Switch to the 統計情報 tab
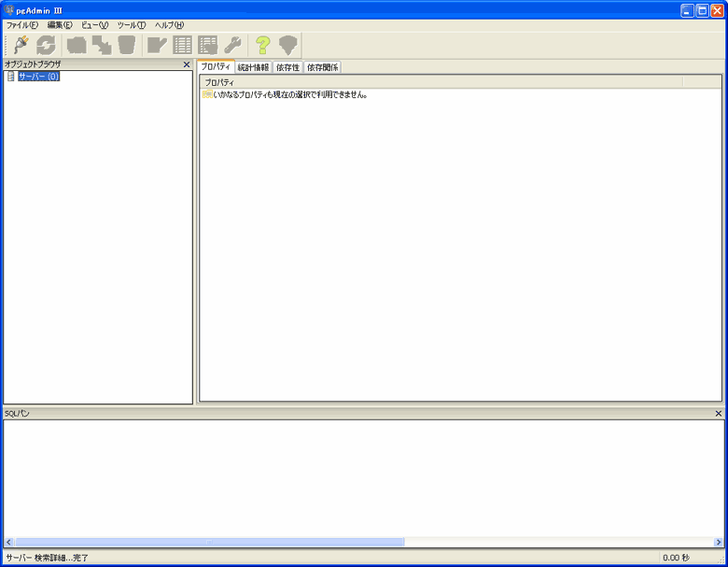The width and height of the screenshot is (728, 567). pyautogui.click(x=253, y=67)
